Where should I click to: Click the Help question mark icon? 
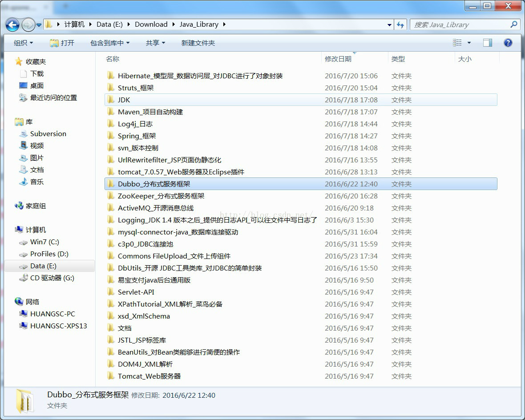[x=508, y=43]
